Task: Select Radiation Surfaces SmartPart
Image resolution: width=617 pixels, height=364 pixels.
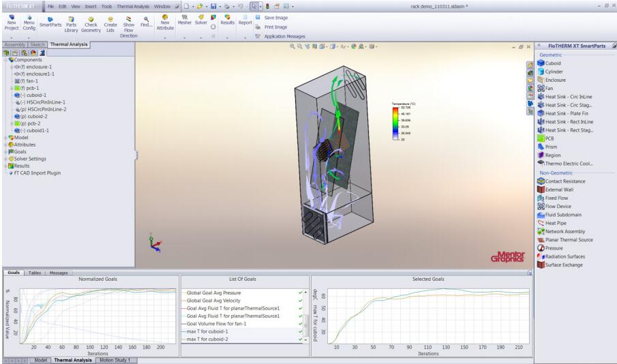Action: 562,256
